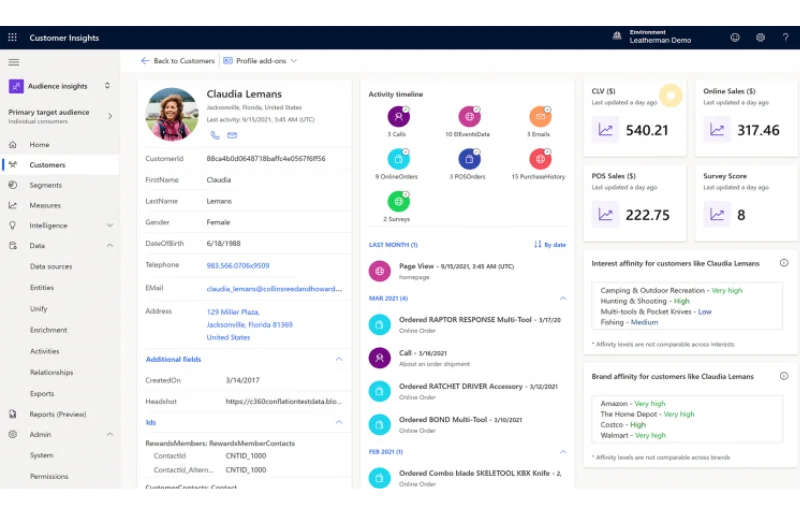Click the CLV ($) trend chart icon
800x515 pixels.
[605, 130]
